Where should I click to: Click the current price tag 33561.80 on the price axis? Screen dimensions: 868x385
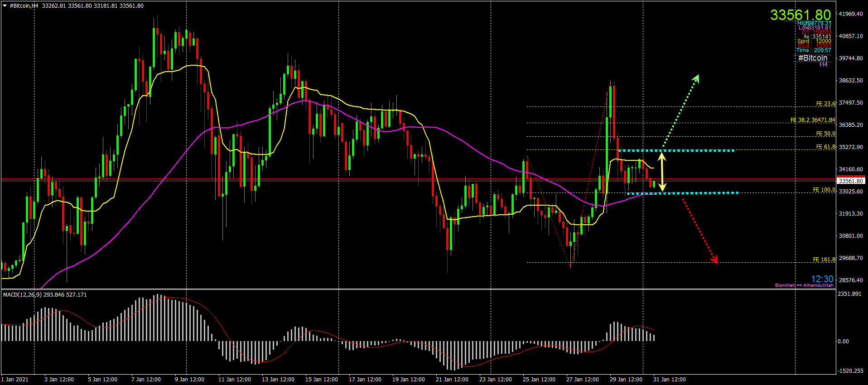point(851,181)
